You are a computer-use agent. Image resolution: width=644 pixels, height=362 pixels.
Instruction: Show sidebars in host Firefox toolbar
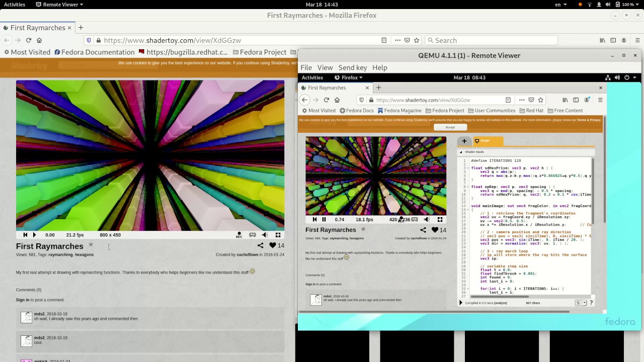[x=613, y=40]
